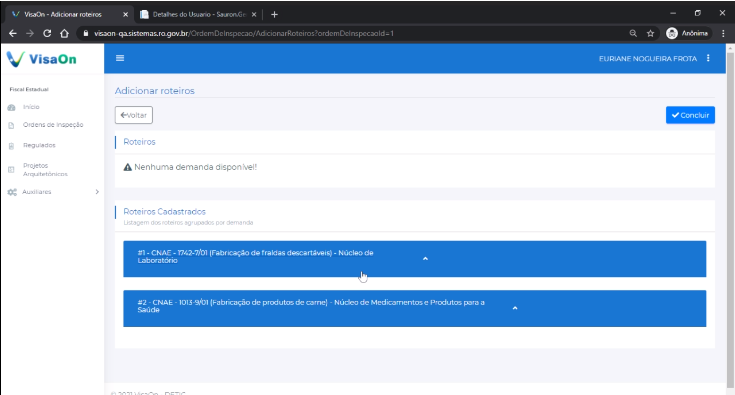Click the Roteiros section heading

tap(139, 142)
